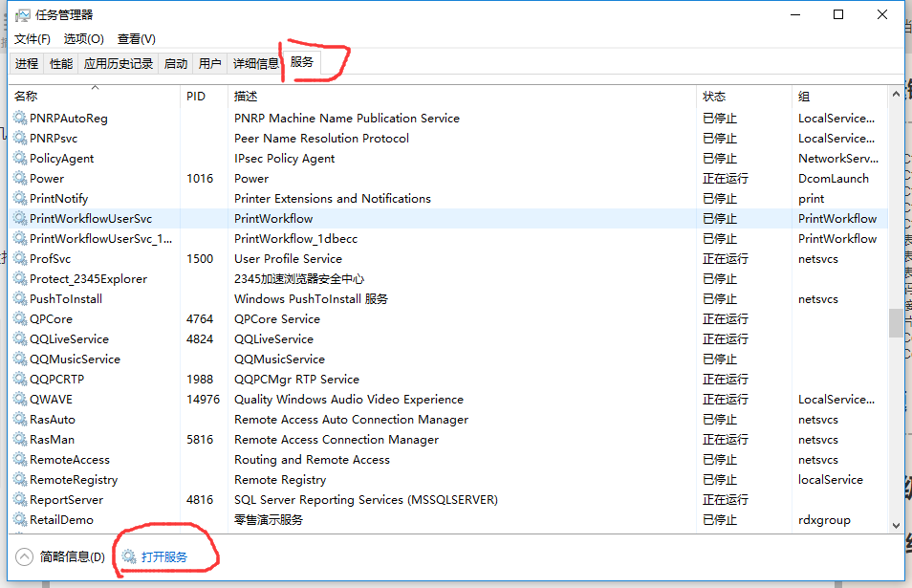Click the 名称 column sort arrow
Screen dimensions: 912x588
[93, 89]
